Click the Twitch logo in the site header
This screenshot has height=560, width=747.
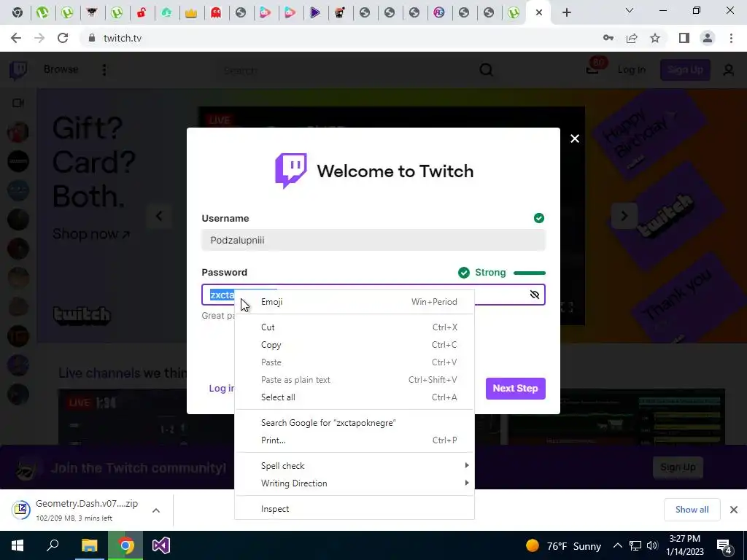click(x=18, y=70)
